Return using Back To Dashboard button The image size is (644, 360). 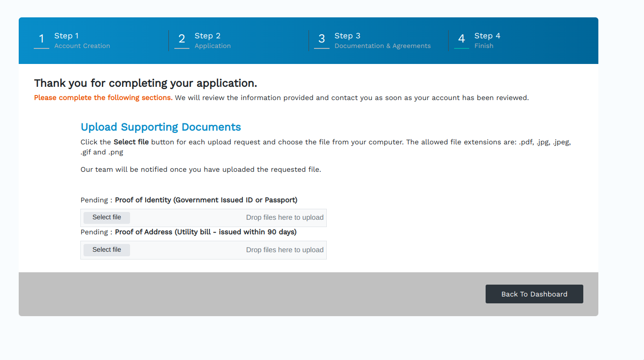[534, 294]
